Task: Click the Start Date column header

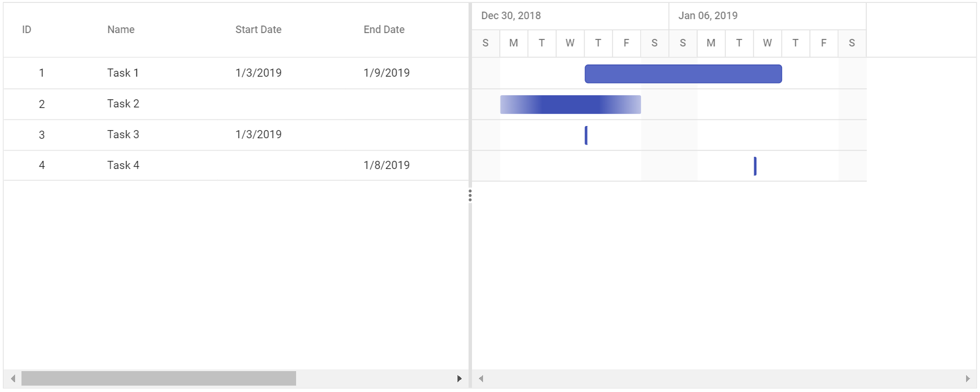Action: 258,30
